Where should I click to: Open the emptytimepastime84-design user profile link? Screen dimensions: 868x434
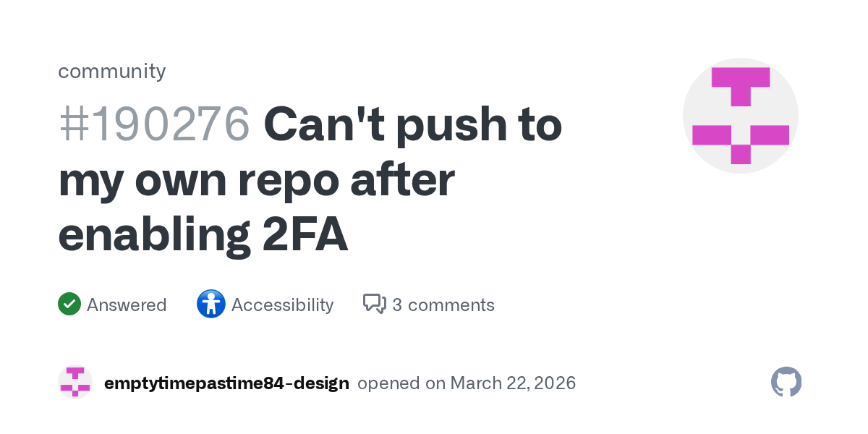tap(226, 383)
